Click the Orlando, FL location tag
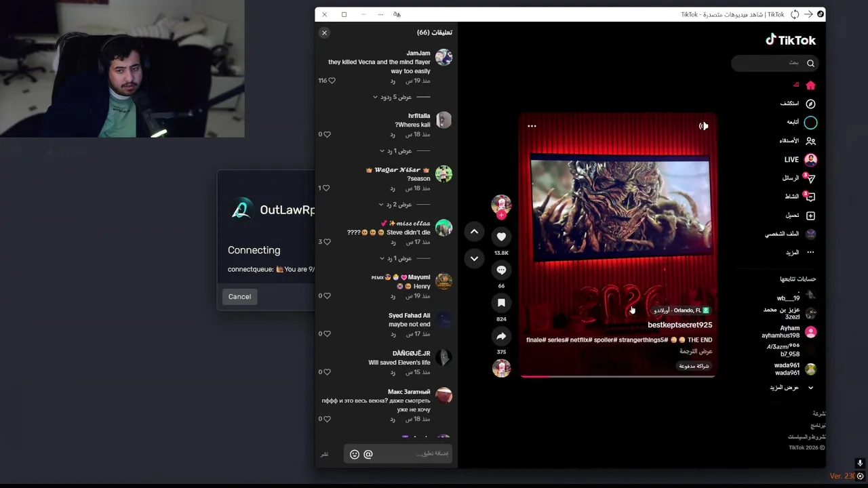Image resolution: width=868 pixels, height=488 pixels. click(681, 310)
